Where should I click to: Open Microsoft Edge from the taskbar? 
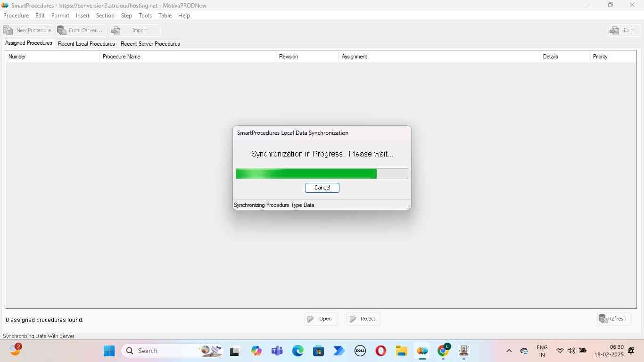tap(298, 351)
